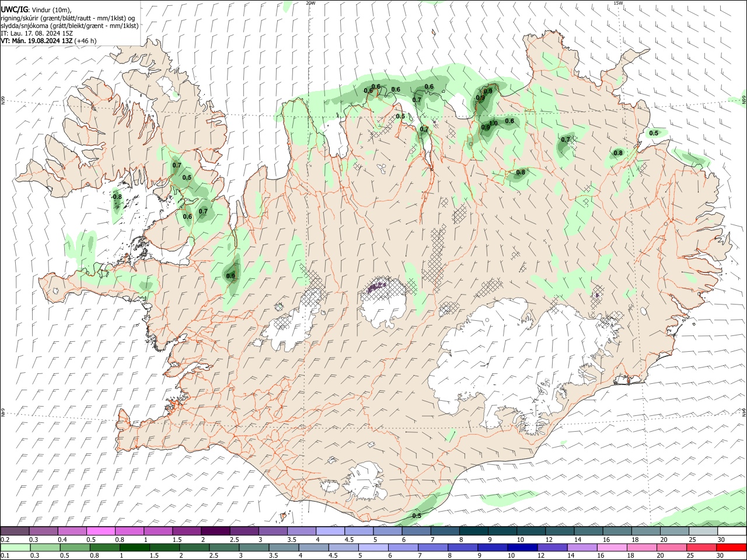Image resolution: width=747 pixels, height=560 pixels.
Task: Click the '16' label under the upper legend
Action: coord(606,540)
